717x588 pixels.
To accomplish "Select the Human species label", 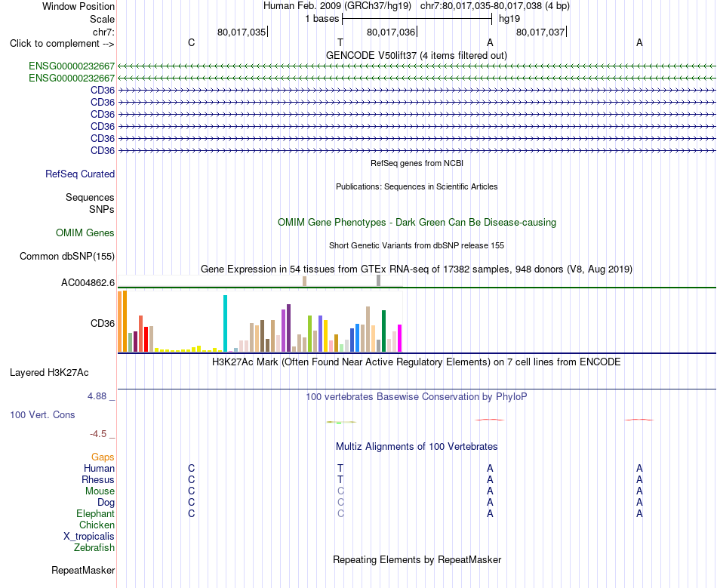I will click(x=99, y=468).
